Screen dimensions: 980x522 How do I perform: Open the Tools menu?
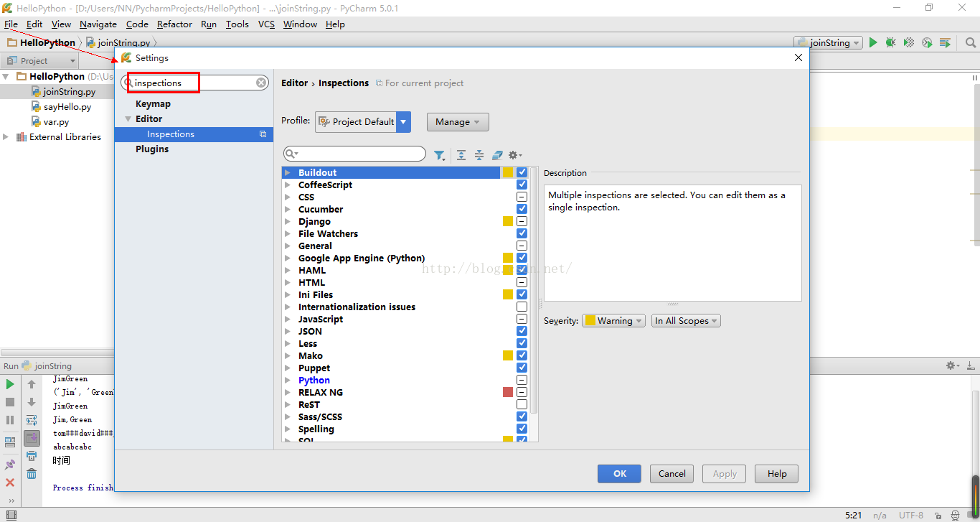(237, 24)
